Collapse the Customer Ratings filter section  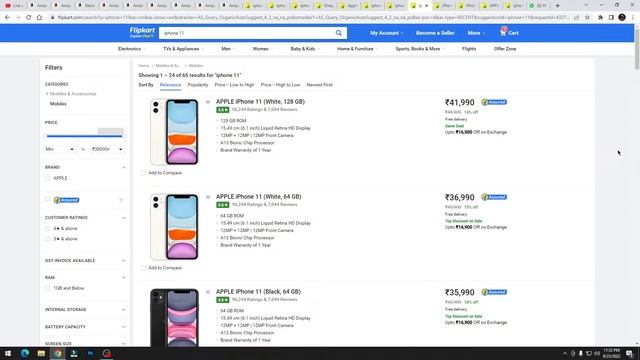point(123,218)
